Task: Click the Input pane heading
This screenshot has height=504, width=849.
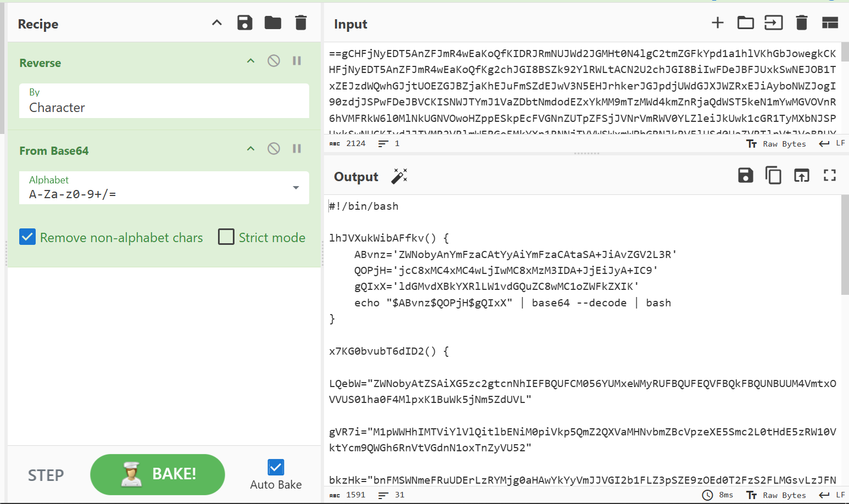Action: [350, 24]
